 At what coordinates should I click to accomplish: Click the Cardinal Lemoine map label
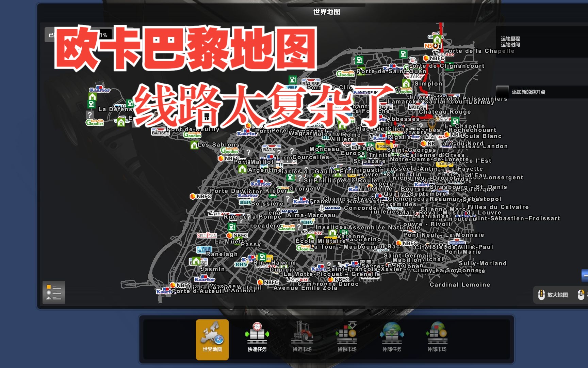460,285
